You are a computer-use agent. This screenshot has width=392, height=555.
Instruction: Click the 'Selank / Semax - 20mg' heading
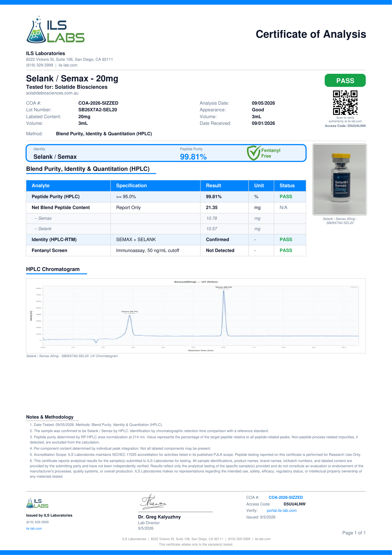tap(72, 79)
